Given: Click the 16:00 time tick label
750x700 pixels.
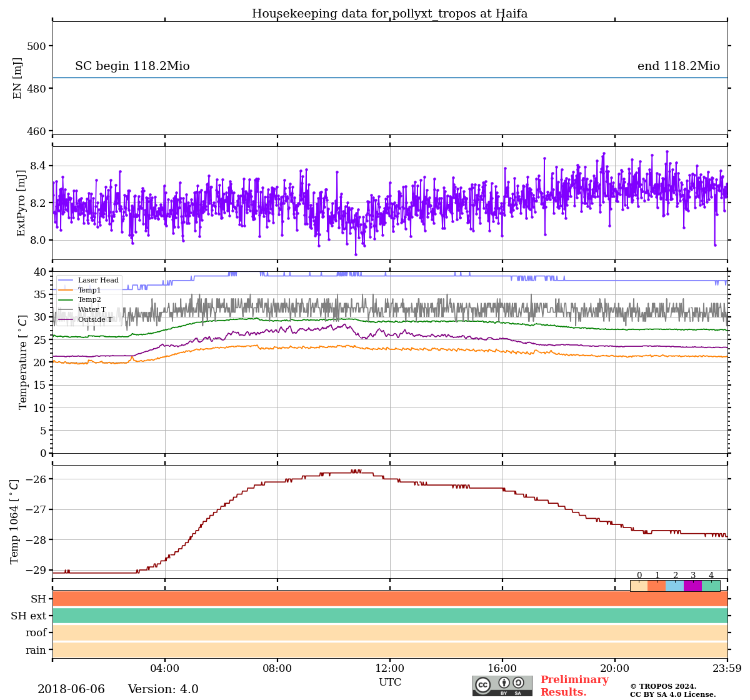Looking at the screenshot, I should tap(502, 669).
